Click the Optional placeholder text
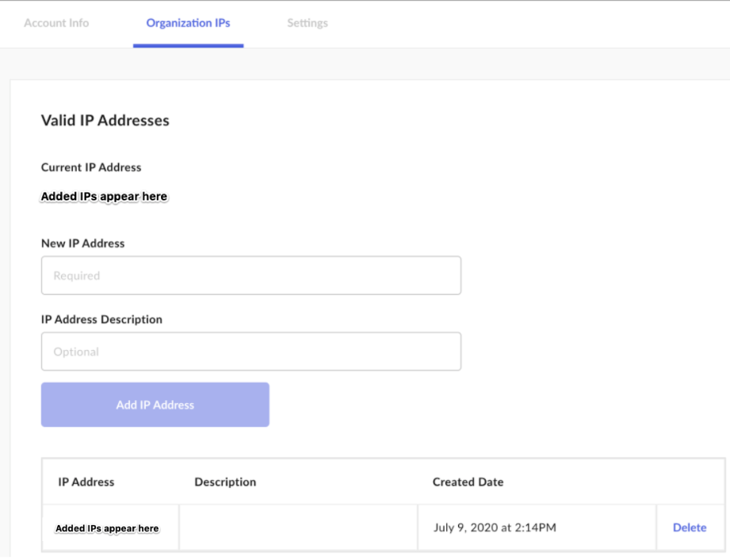The height and width of the screenshot is (560, 730). coord(76,352)
